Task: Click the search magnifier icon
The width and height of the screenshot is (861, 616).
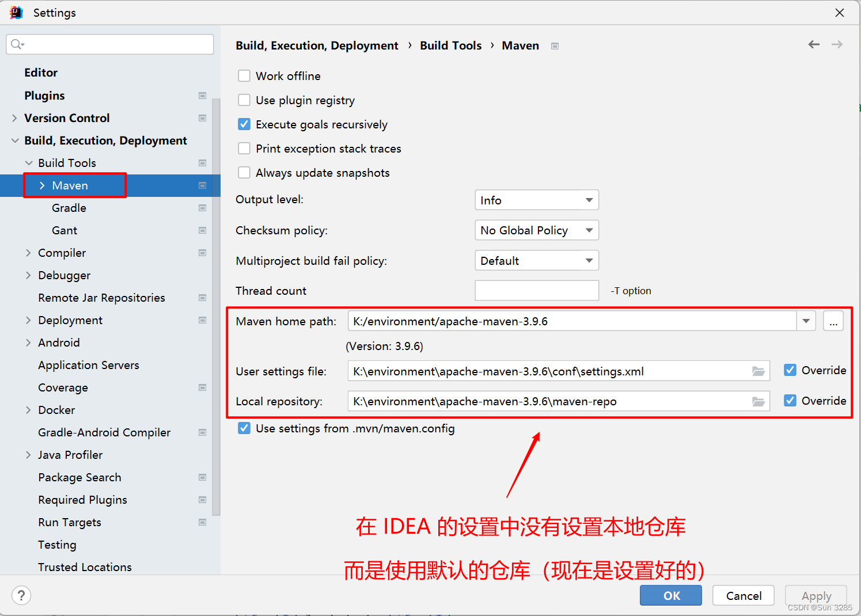Action: coord(17,44)
